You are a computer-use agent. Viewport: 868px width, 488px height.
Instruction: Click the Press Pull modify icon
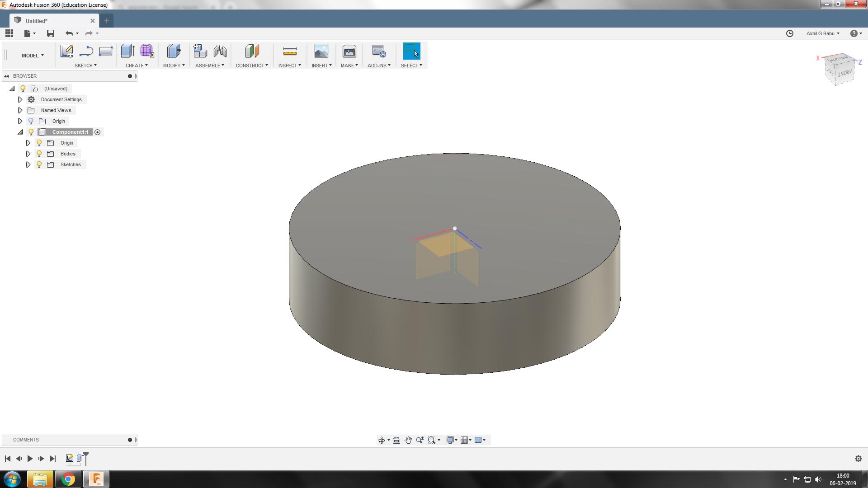pyautogui.click(x=173, y=51)
